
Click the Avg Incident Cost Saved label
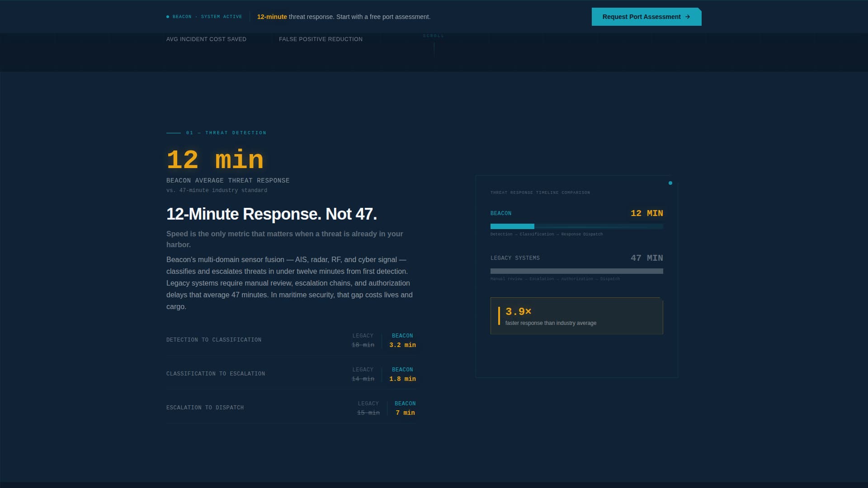pos(206,39)
